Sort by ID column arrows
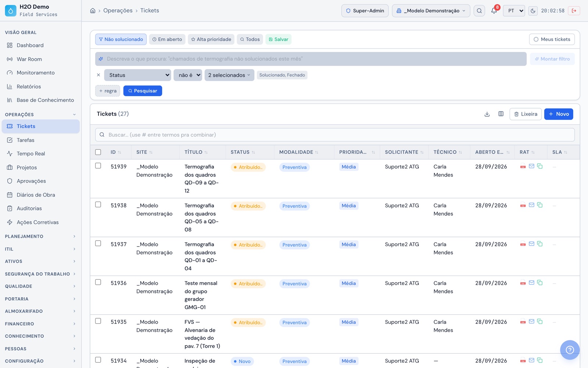 coord(119,152)
